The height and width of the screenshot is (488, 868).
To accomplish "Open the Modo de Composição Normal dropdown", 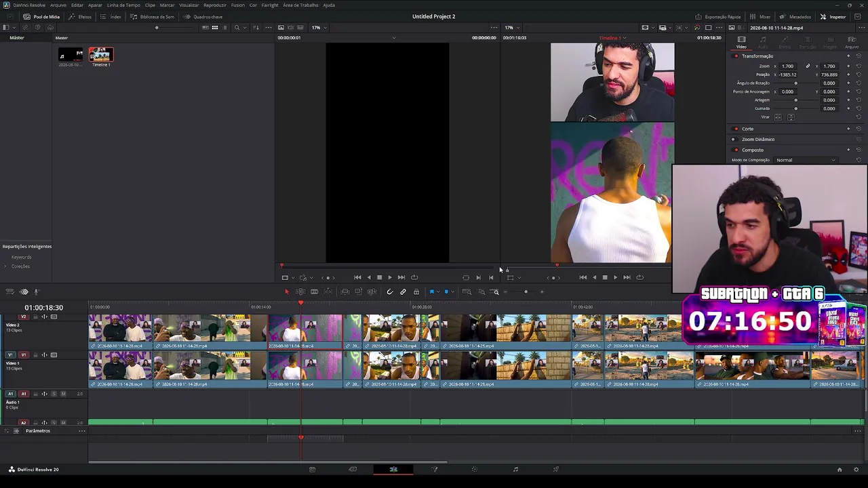I will click(x=806, y=160).
